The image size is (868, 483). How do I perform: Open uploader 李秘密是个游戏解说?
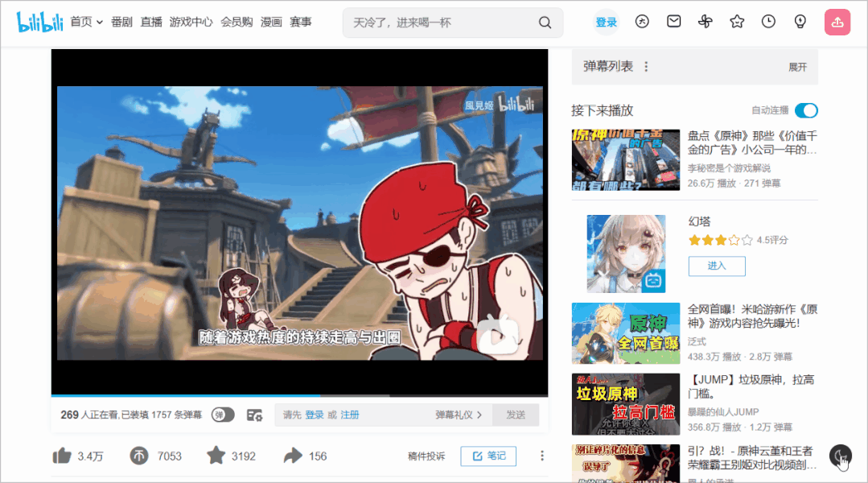(x=729, y=167)
